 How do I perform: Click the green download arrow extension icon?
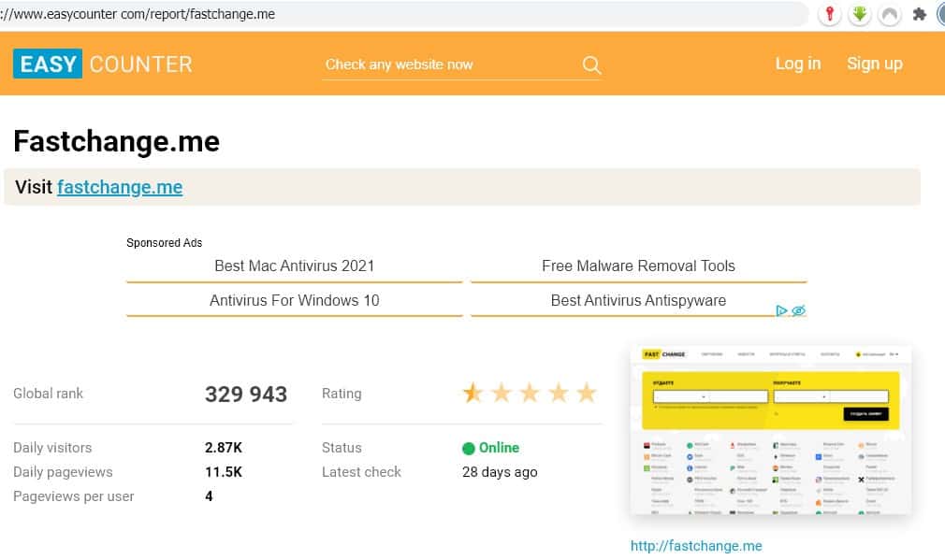point(859,14)
